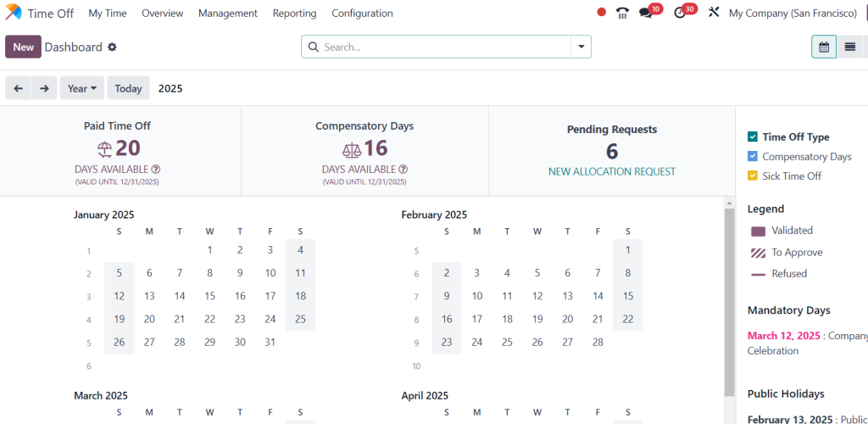The height and width of the screenshot is (424, 868).
Task: Click the To Approve striped legend swatch
Action: [759, 253]
